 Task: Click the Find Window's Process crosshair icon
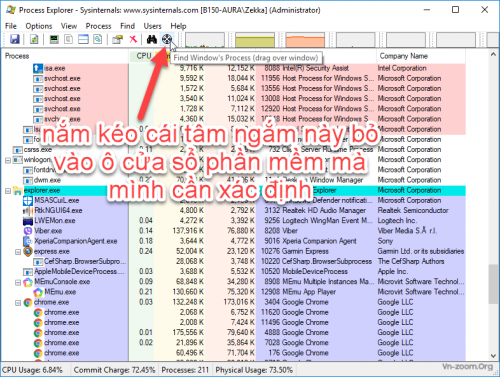click(x=167, y=39)
